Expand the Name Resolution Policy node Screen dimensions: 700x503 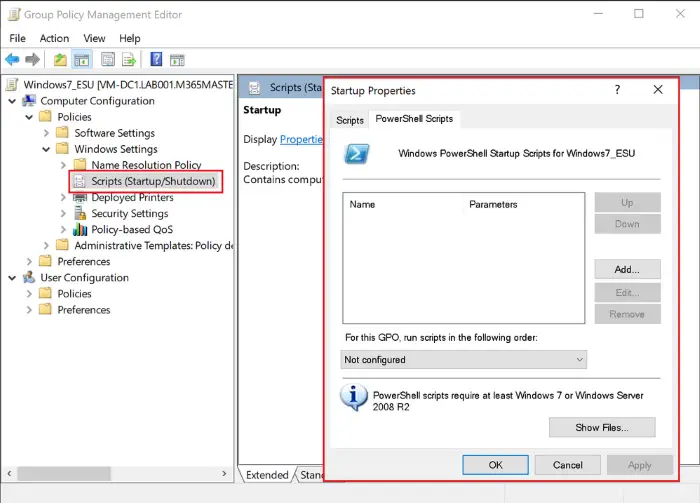[x=63, y=165]
